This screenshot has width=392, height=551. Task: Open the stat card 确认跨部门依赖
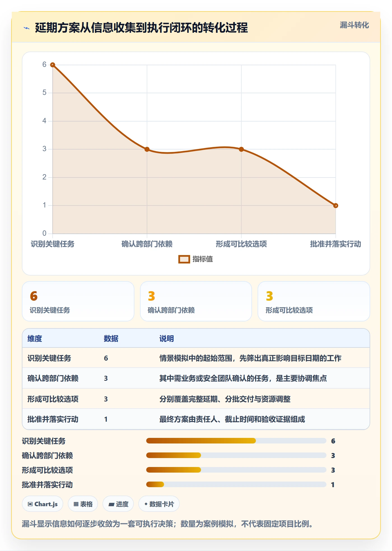[196, 301]
